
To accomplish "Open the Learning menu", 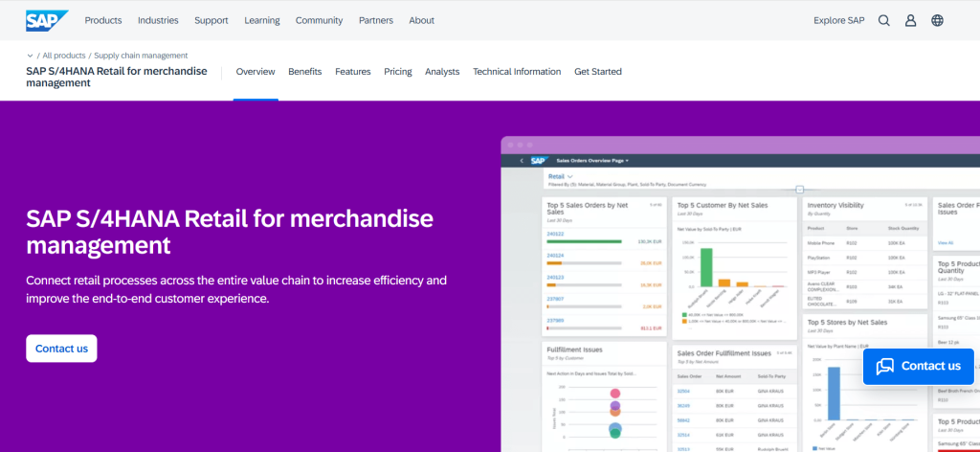I will point(262,20).
